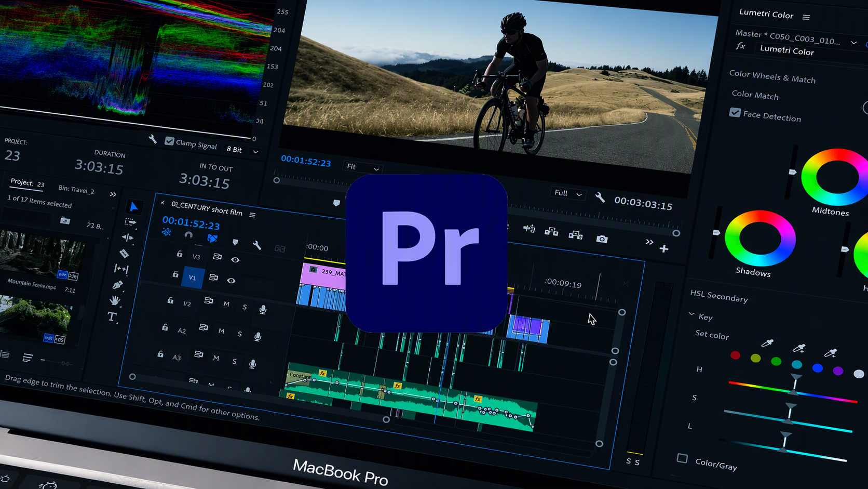Select the Slip tool
The width and height of the screenshot is (868, 489).
121,269
